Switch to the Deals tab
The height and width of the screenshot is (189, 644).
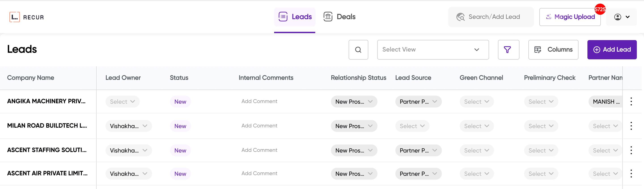coord(346,17)
